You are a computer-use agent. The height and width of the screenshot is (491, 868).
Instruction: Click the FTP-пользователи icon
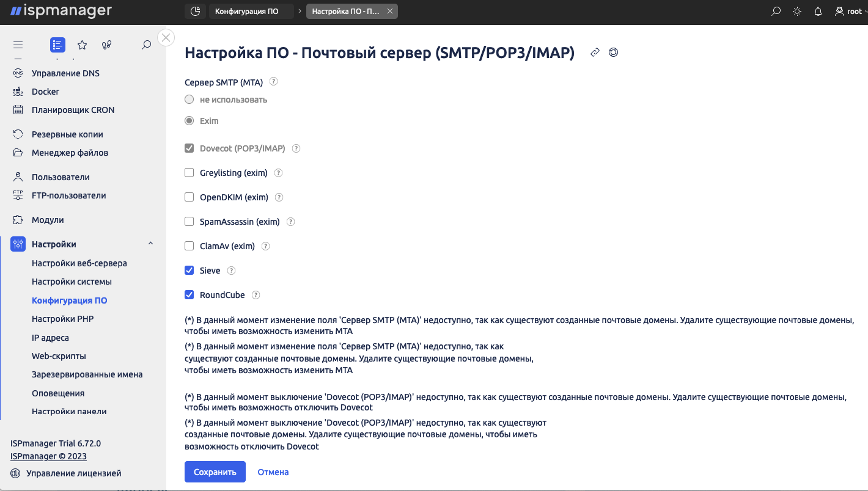click(x=18, y=195)
